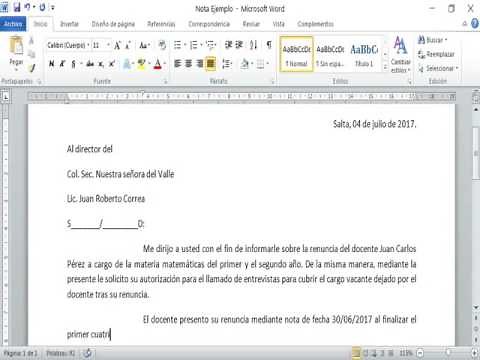Apply the Sin espaciado style
480x360 pixels.
pos(330,54)
